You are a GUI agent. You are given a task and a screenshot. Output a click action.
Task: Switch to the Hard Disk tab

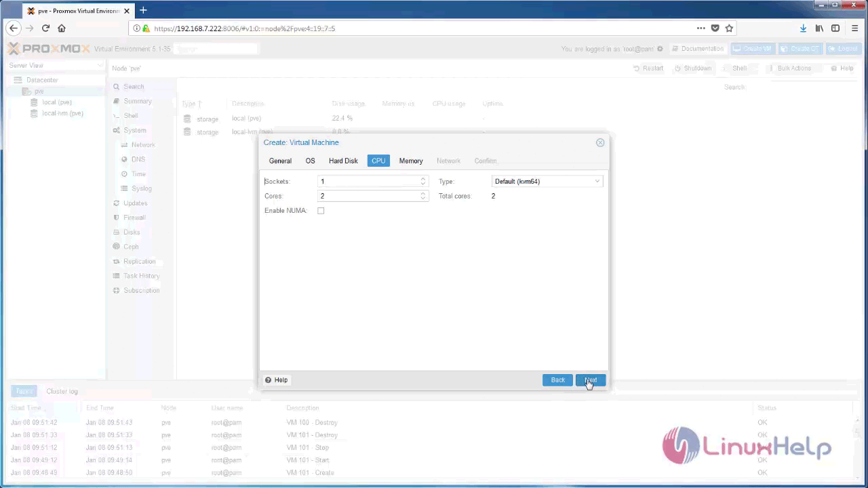[x=343, y=161]
